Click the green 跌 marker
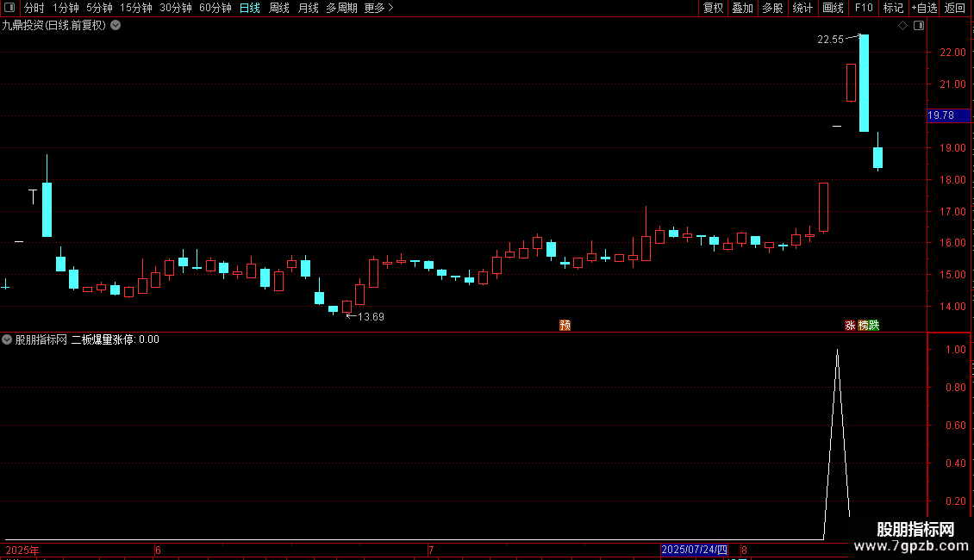974x560 pixels. (x=874, y=326)
